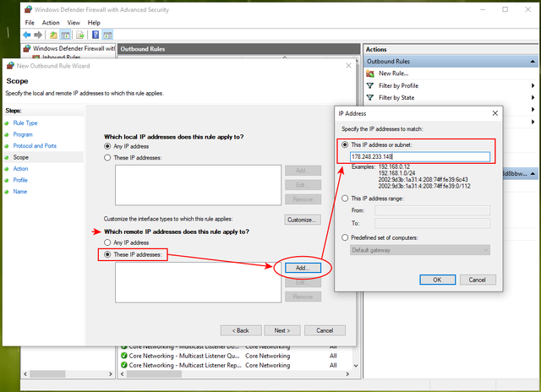This screenshot has height=392, width=541.
Task: Go to the Profile wizard step
Action: pyautogui.click(x=20, y=180)
